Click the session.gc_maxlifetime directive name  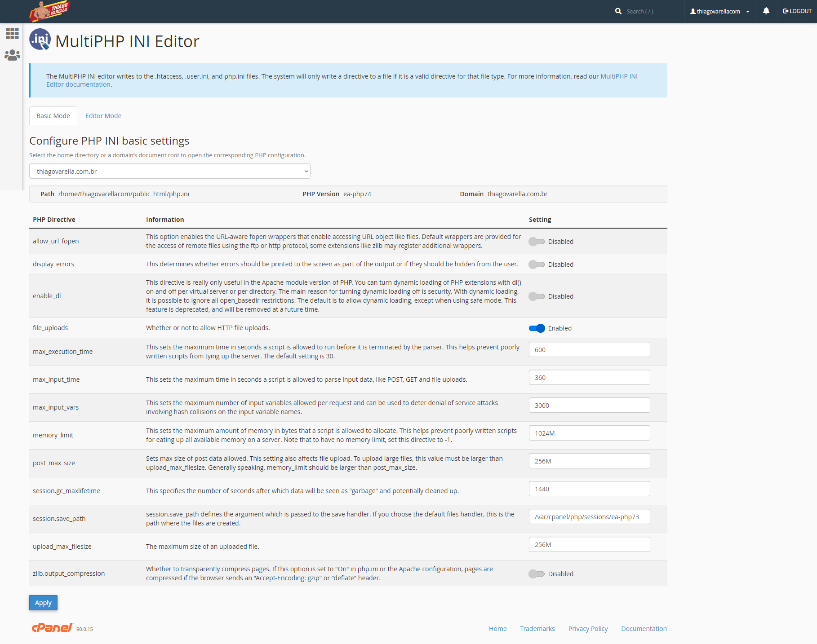[x=67, y=491]
